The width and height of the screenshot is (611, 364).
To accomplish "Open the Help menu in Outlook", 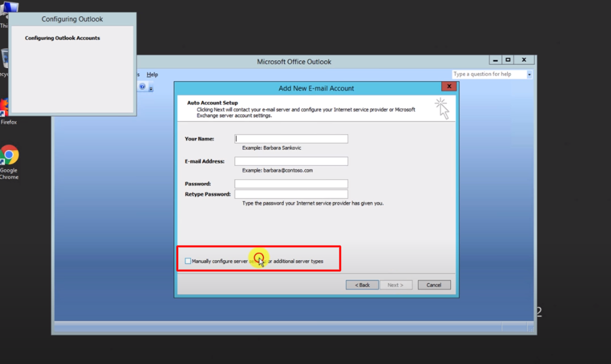I will [152, 74].
